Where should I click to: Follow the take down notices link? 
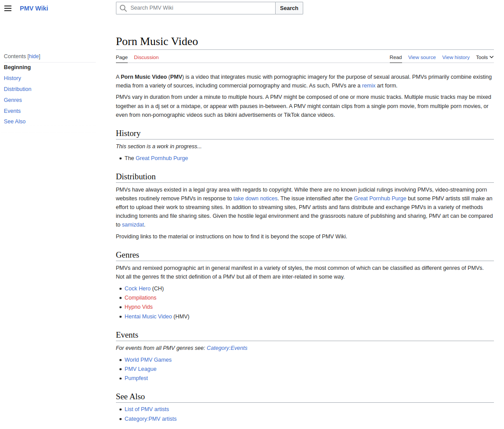[255, 199]
